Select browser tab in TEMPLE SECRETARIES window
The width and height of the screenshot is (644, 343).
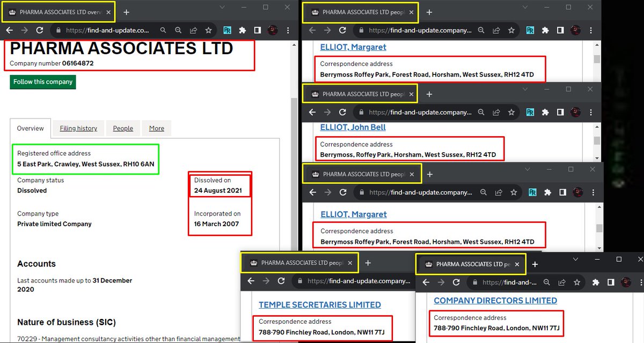tap(299, 263)
